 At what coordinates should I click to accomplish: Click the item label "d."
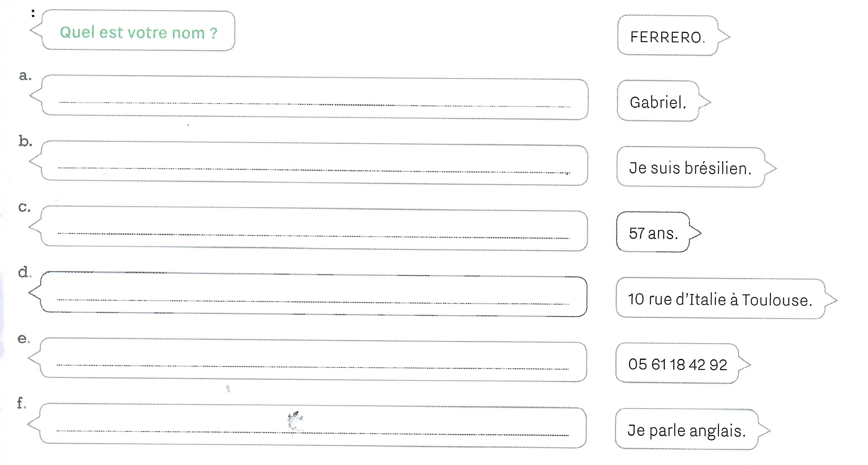[24, 272]
